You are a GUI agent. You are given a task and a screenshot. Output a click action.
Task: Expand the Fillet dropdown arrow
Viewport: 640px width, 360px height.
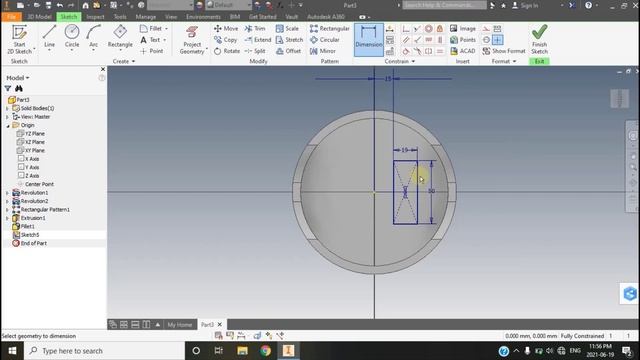[x=166, y=29]
